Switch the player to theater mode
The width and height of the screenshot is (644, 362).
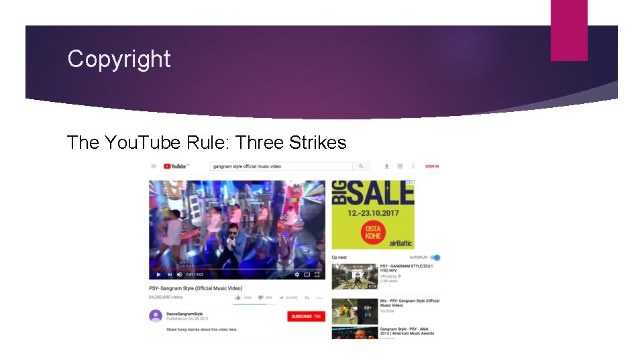pos(307,275)
